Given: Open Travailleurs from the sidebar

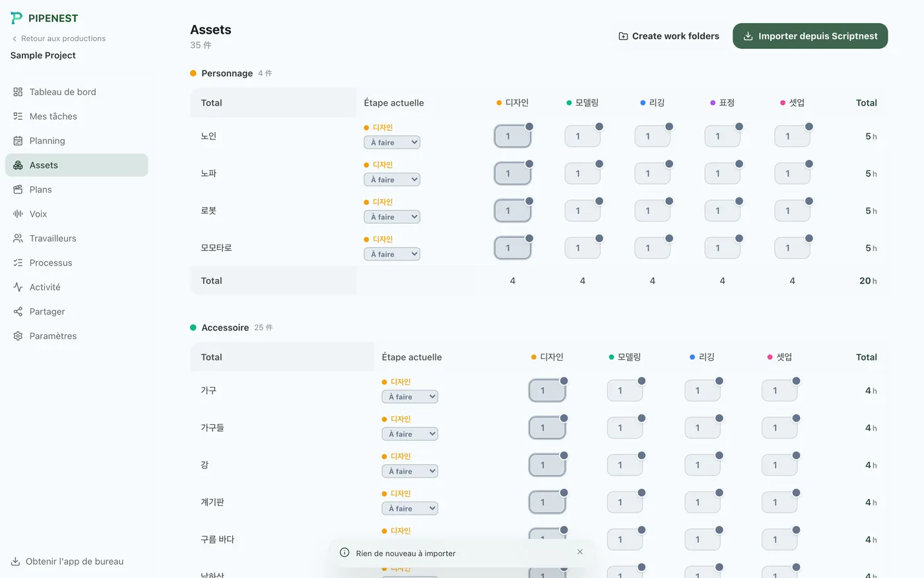Looking at the screenshot, I should click(x=77, y=238).
